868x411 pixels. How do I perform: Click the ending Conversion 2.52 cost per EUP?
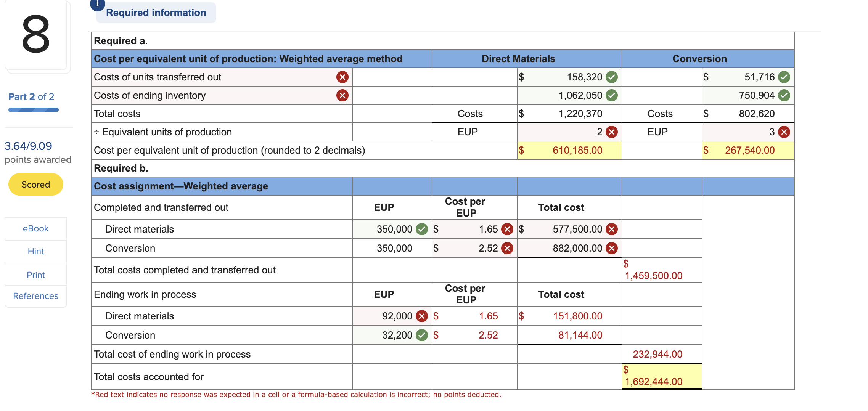[488, 335]
